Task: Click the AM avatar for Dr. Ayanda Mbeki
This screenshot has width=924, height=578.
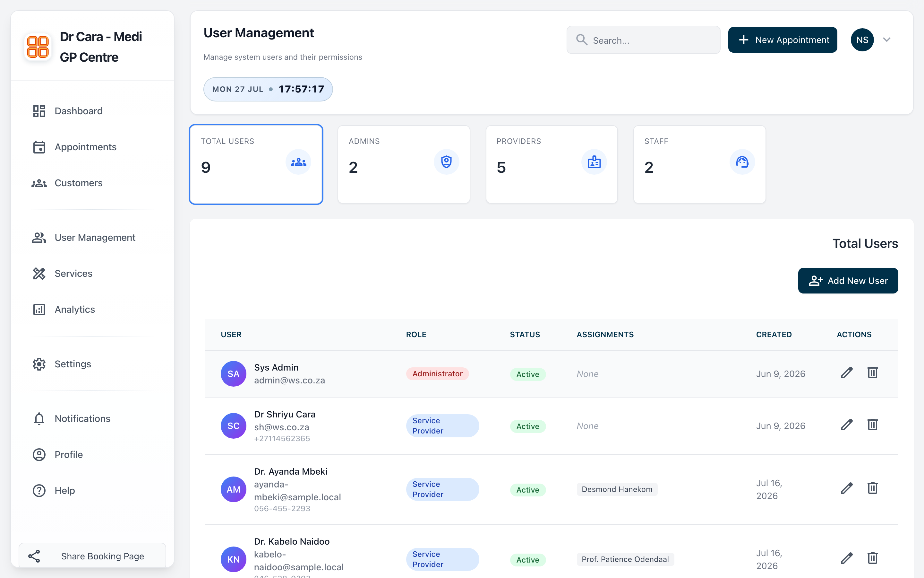Action: point(233,489)
